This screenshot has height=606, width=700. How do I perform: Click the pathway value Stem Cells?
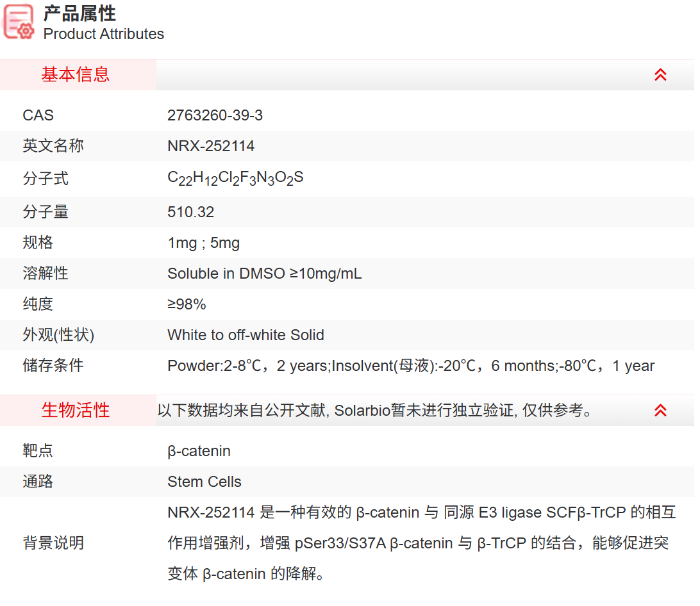[x=204, y=482]
